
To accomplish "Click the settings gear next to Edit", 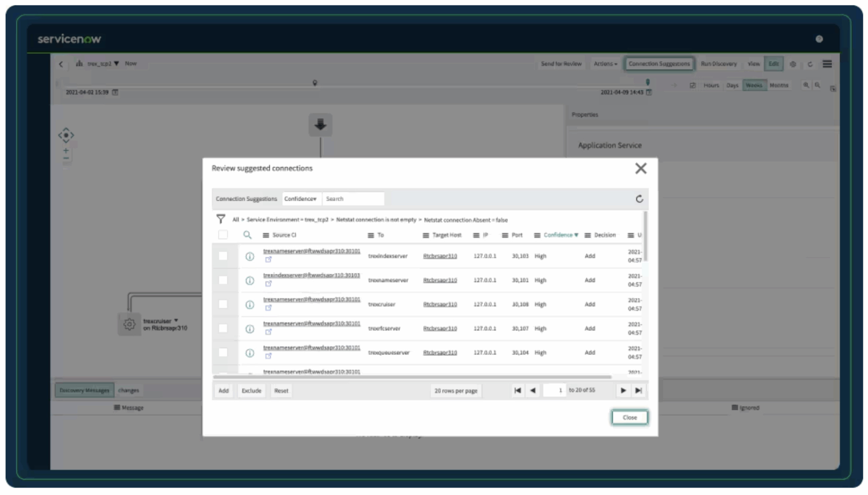I will [x=793, y=64].
